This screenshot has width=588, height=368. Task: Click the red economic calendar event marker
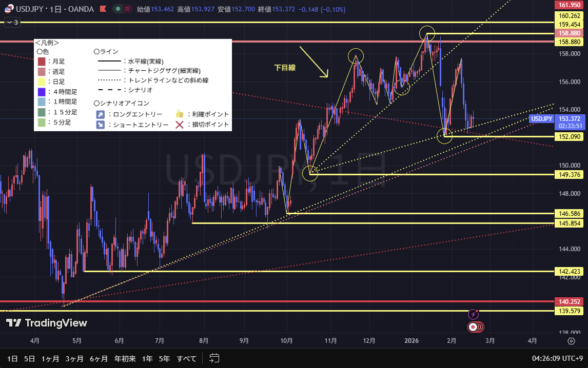click(x=473, y=326)
